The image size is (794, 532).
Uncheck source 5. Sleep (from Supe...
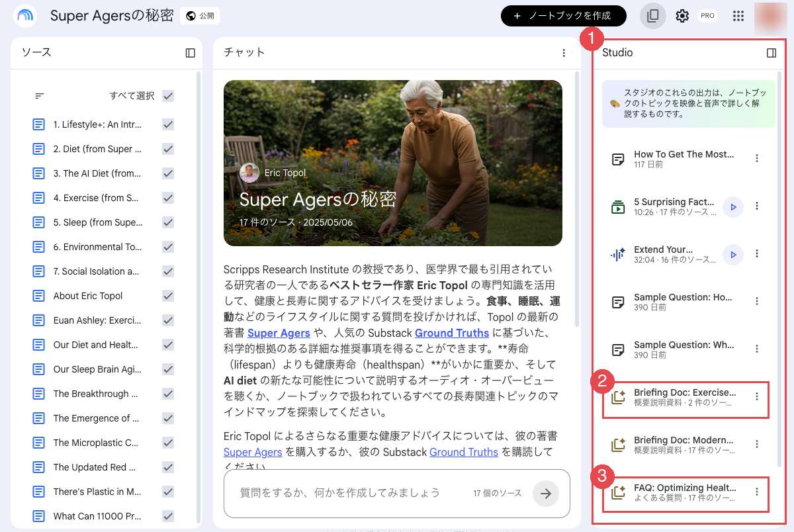[168, 222]
